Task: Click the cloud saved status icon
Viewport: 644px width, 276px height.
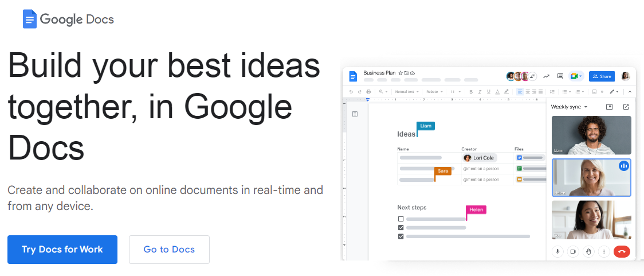Action: (413, 73)
